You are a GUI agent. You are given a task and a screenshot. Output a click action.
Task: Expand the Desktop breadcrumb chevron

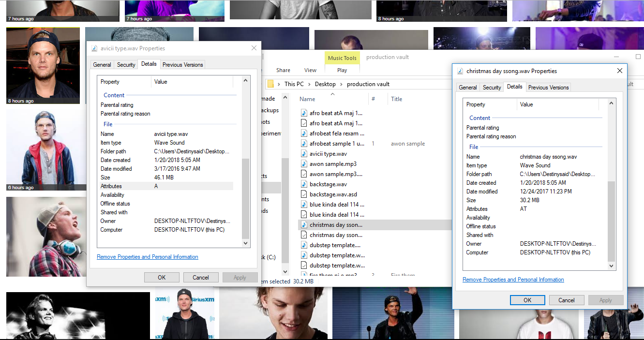click(341, 84)
